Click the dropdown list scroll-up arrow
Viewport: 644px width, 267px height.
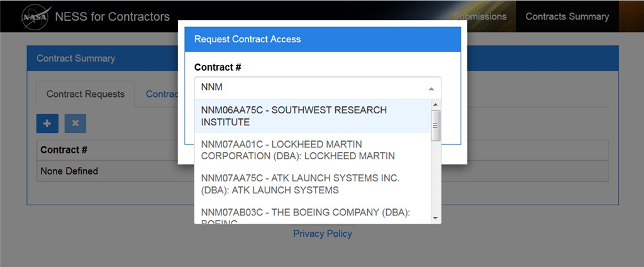[x=435, y=105]
